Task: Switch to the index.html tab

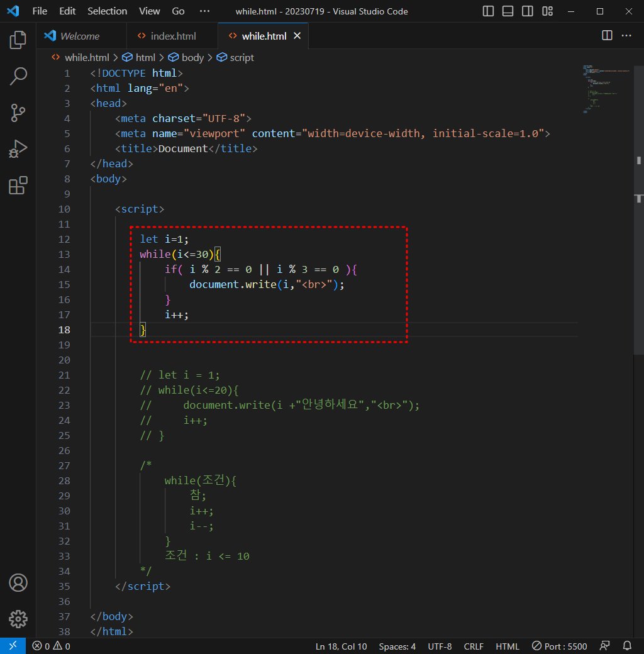Action: (x=173, y=36)
